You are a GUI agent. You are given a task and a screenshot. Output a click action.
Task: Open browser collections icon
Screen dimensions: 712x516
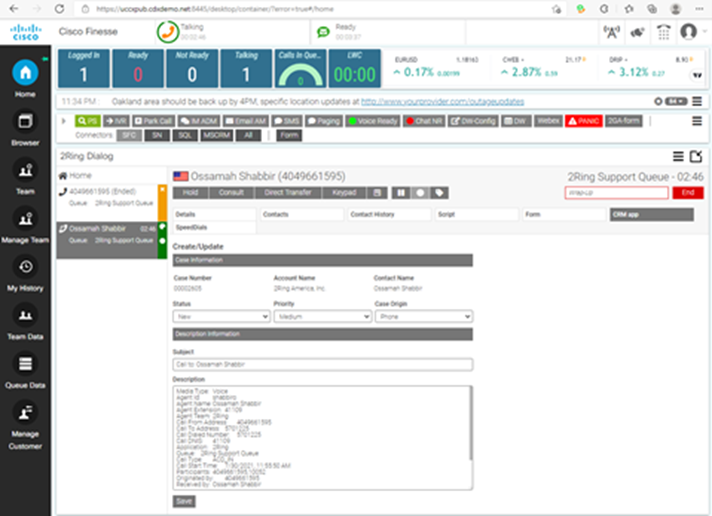(x=652, y=9)
